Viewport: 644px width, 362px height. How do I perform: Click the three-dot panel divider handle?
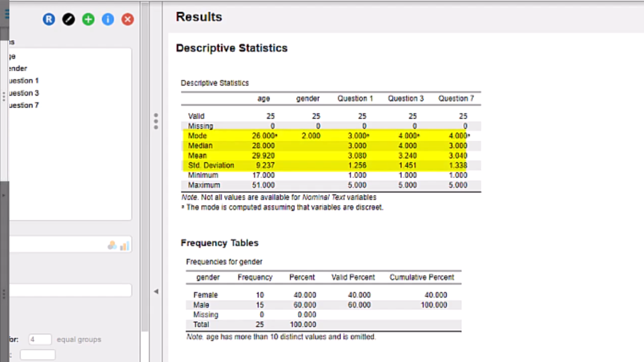pyautogui.click(x=156, y=121)
